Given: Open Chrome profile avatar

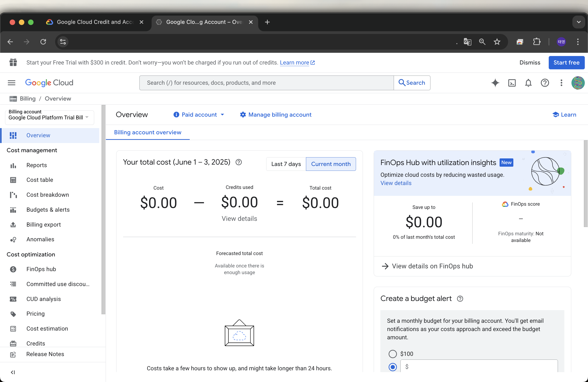Looking at the screenshot, I should [x=561, y=42].
